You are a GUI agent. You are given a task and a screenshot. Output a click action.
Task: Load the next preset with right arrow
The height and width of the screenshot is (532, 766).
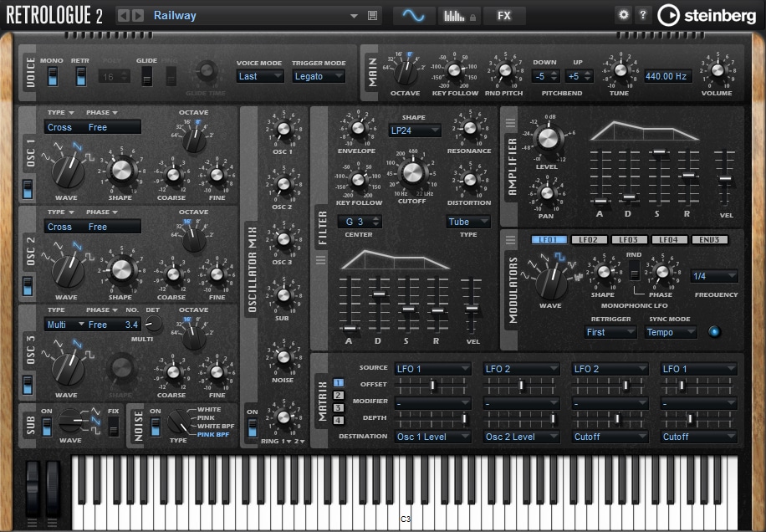137,15
